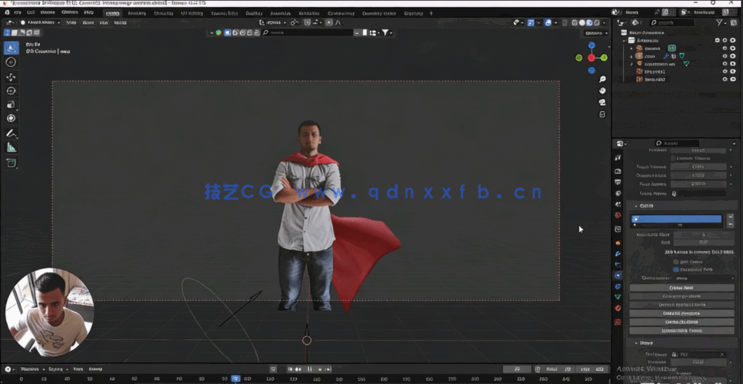Screen dimensions: 743x384
Task: Click the camera view gizmo button
Action: (602, 102)
